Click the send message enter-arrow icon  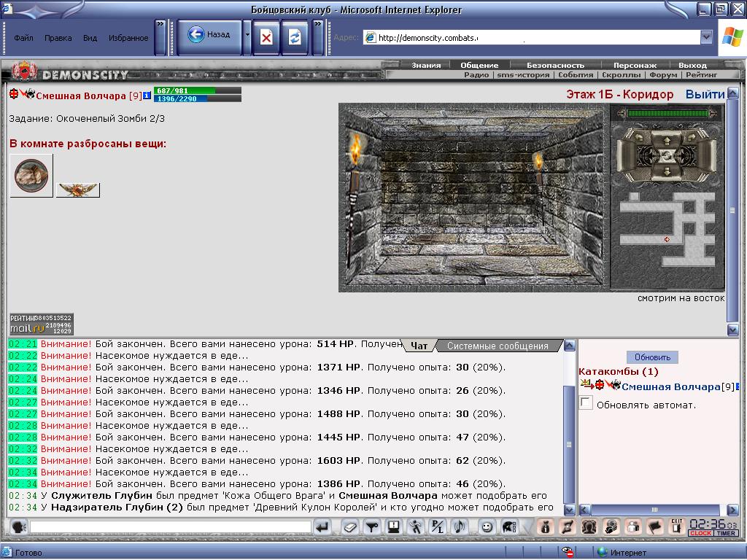(x=322, y=527)
